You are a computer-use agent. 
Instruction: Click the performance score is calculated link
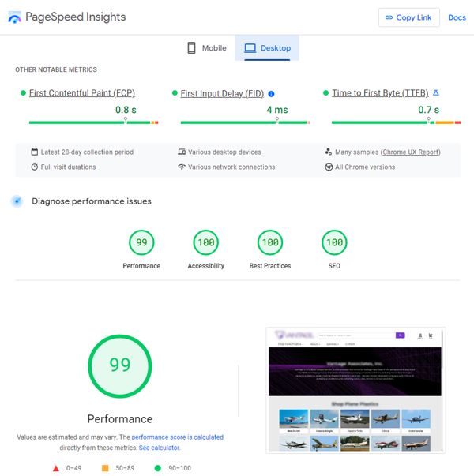click(x=177, y=437)
